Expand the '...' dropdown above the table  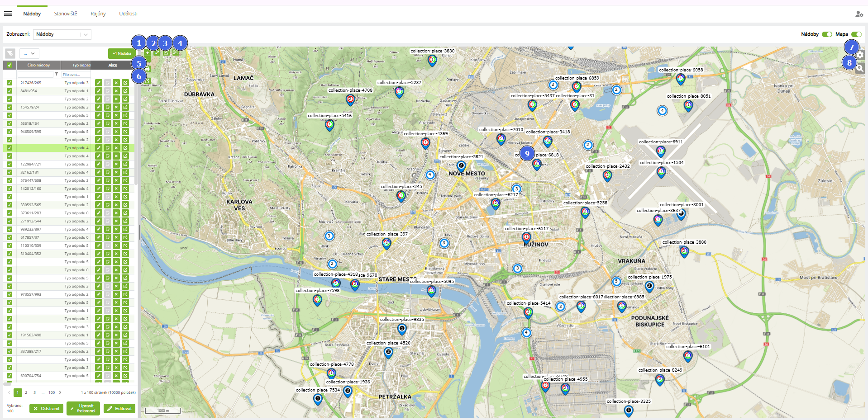point(29,53)
